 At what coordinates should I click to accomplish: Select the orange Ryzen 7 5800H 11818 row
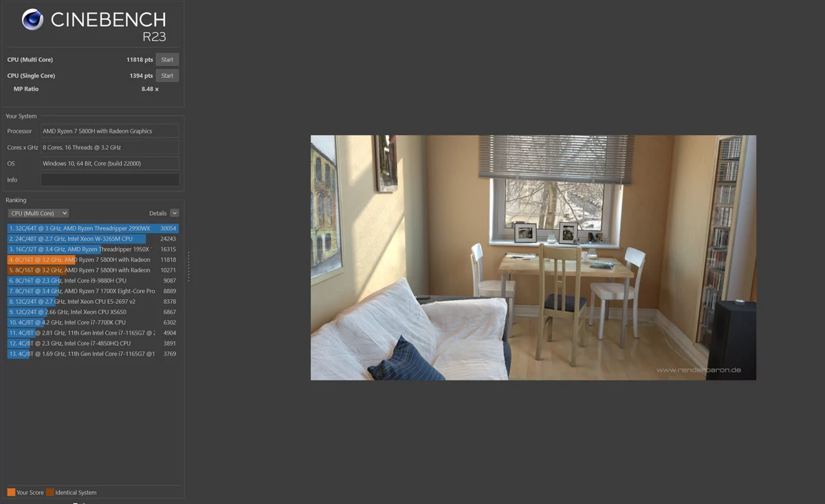point(93,260)
